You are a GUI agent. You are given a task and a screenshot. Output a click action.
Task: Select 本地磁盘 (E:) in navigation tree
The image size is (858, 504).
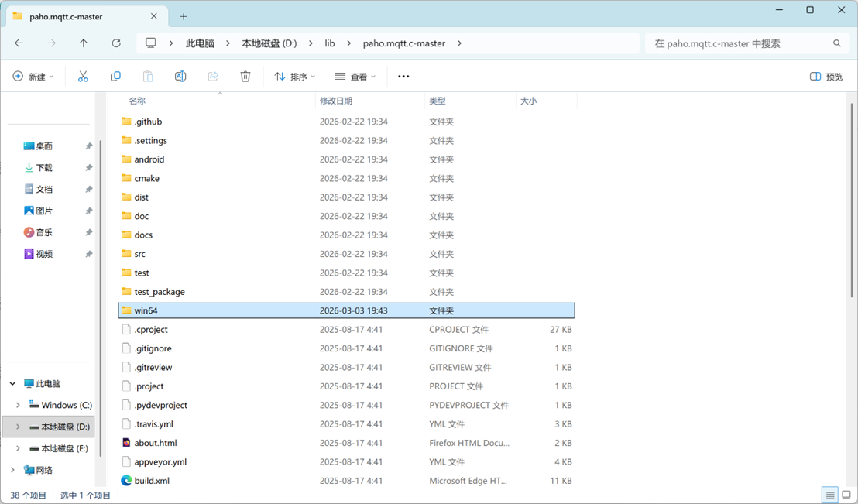tap(64, 448)
